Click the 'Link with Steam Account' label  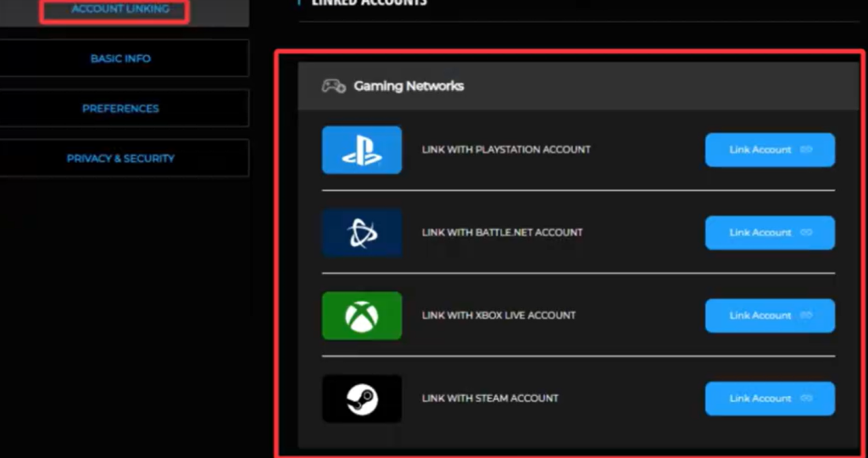tap(490, 399)
